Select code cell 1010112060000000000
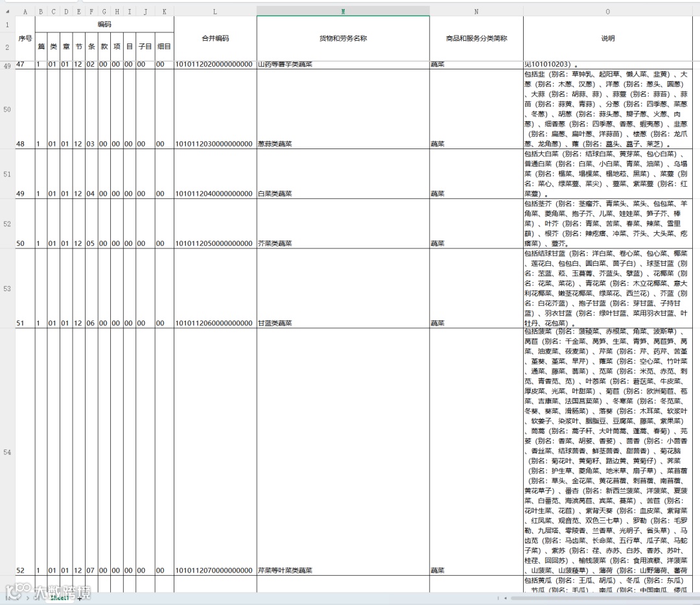 click(215, 289)
